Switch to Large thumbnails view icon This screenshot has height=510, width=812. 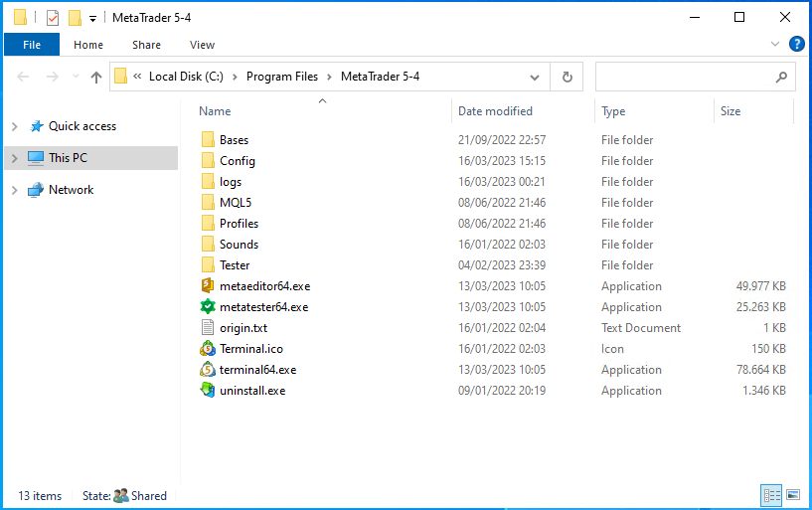point(793,495)
